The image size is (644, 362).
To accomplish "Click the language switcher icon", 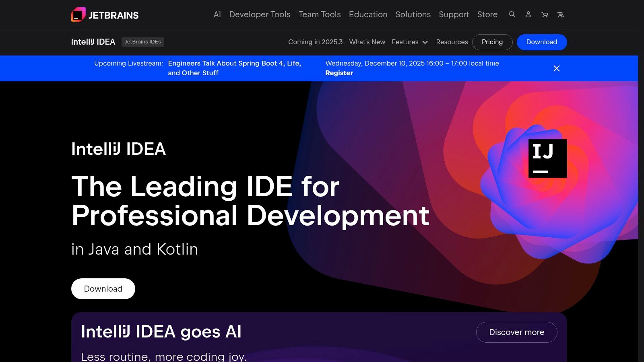I will point(560,14).
